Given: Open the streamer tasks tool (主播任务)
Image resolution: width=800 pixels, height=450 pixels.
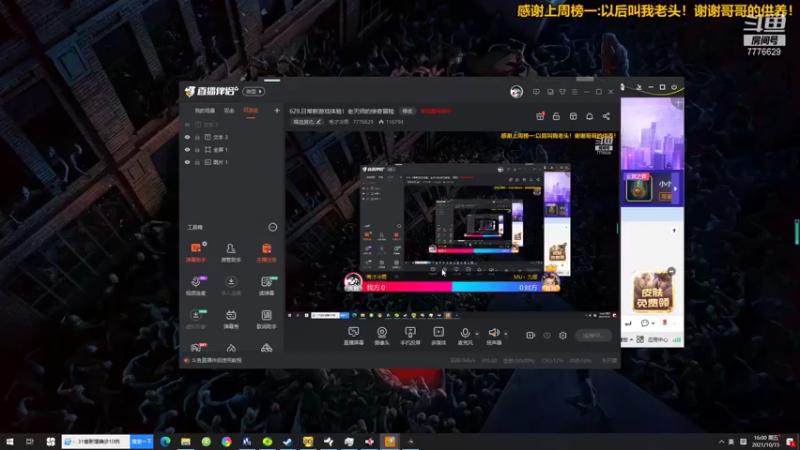Looking at the screenshot, I should click(266, 252).
